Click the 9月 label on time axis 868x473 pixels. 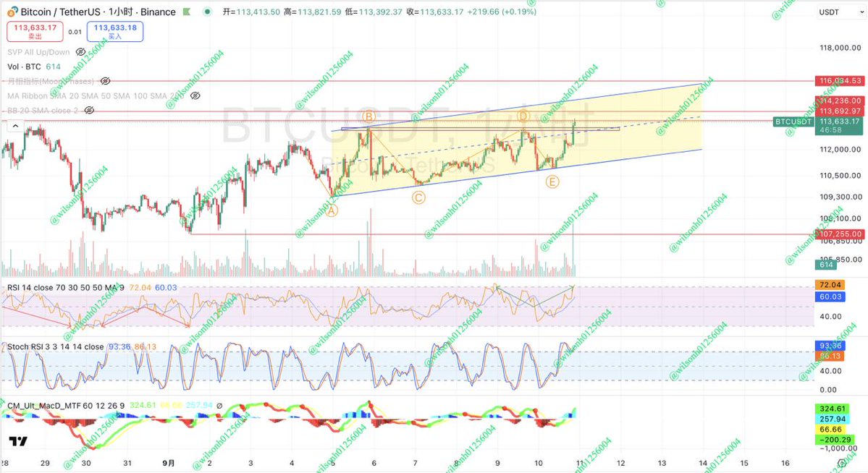tap(169, 463)
